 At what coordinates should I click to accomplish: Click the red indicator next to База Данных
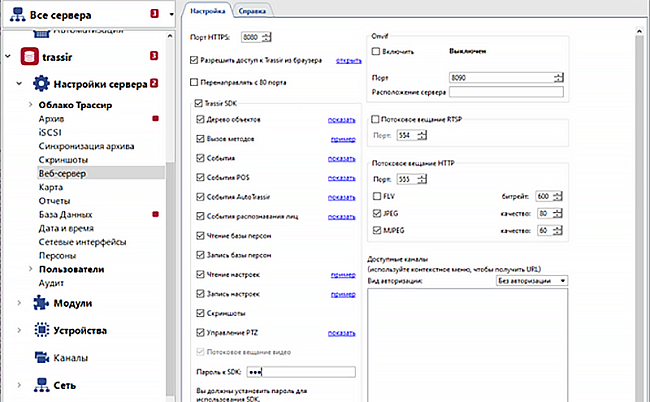155,214
